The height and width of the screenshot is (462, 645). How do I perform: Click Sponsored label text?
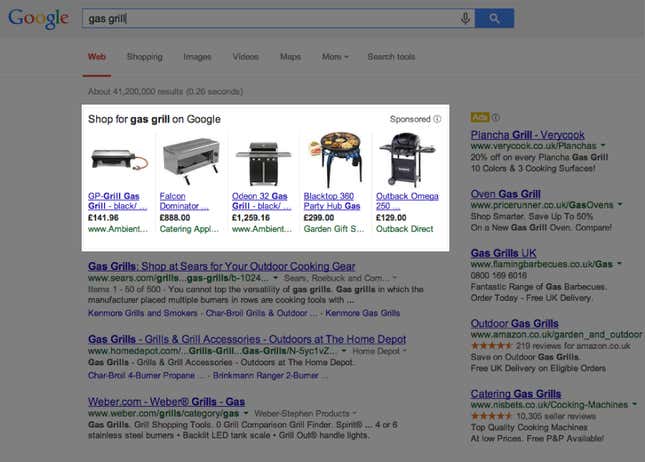point(410,119)
